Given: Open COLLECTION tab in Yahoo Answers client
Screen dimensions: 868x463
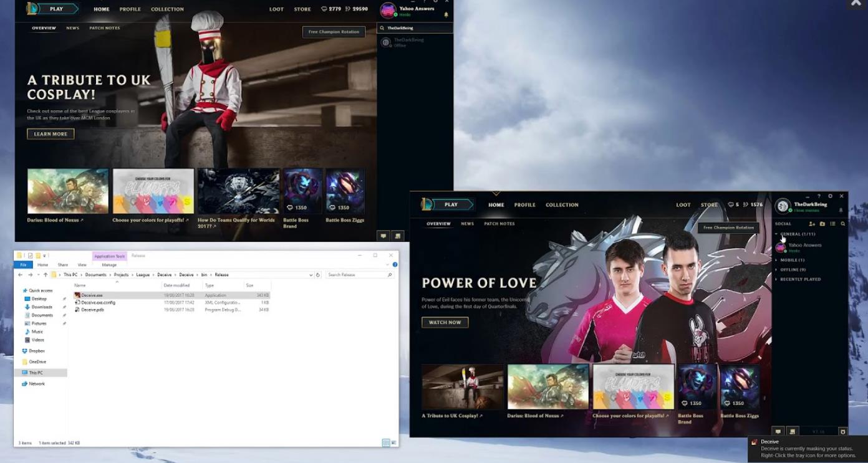Looking at the screenshot, I should pyautogui.click(x=167, y=9).
